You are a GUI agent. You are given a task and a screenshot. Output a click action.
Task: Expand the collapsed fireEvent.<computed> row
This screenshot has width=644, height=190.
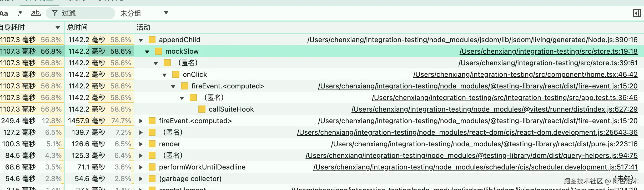pos(141,121)
